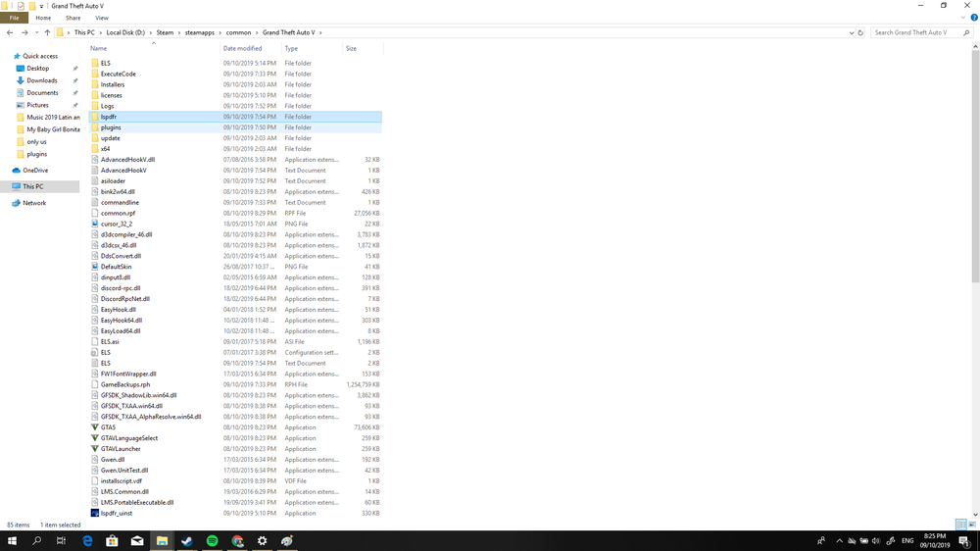Expand the address bar history dropdown
This screenshot has height=551, width=980.
[852, 32]
